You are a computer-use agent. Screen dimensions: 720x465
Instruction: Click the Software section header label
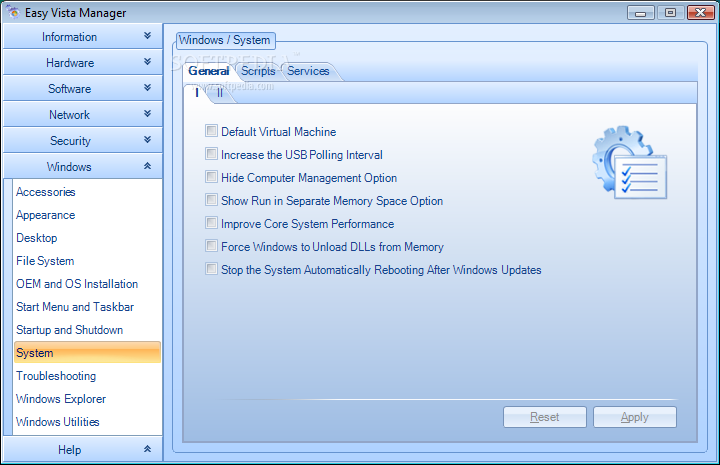tap(69, 89)
